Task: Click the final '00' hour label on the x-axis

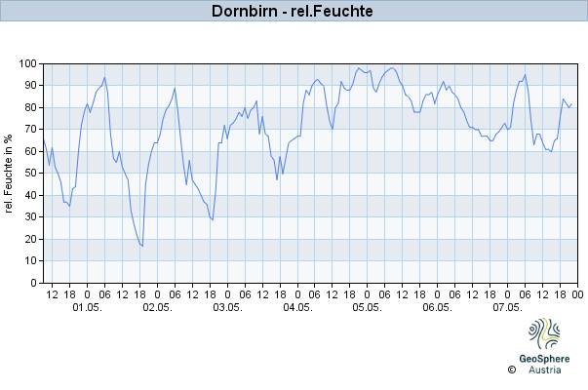Action: 577,294
